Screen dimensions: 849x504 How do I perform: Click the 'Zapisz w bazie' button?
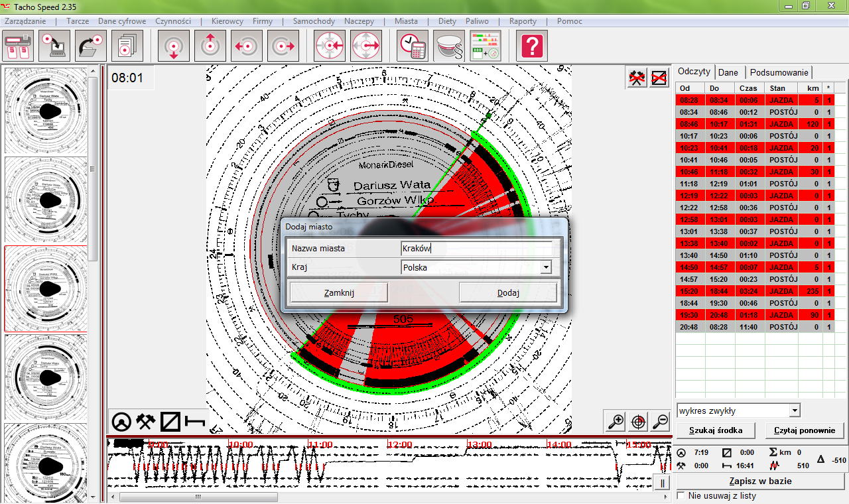pos(760,481)
